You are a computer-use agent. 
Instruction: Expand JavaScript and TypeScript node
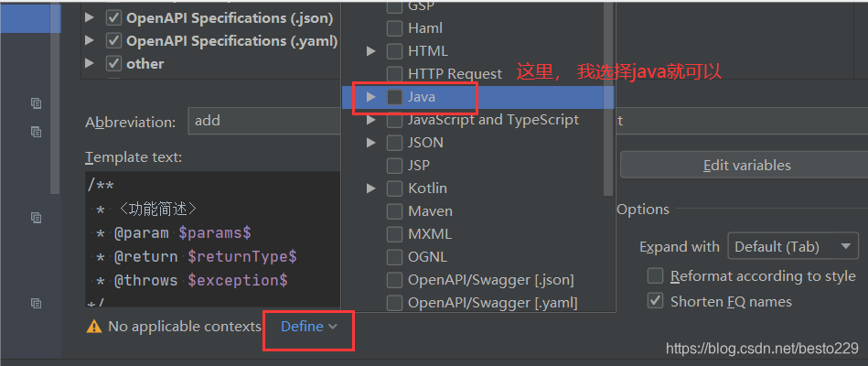371,120
